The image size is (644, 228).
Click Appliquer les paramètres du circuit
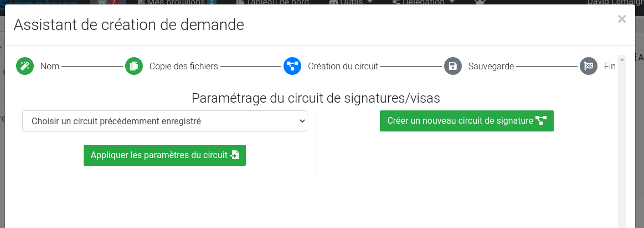point(164,155)
